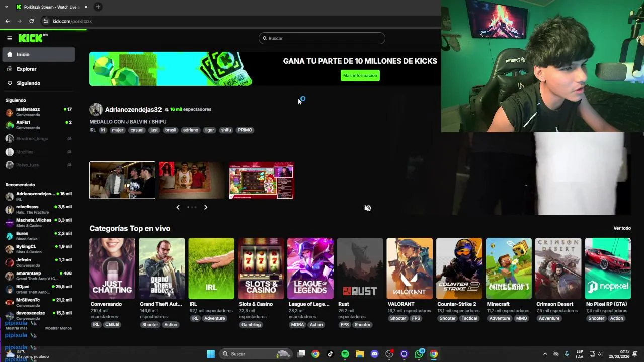Click in the Kick Buscar search field
This screenshot has height=362, width=644.
coord(322,38)
